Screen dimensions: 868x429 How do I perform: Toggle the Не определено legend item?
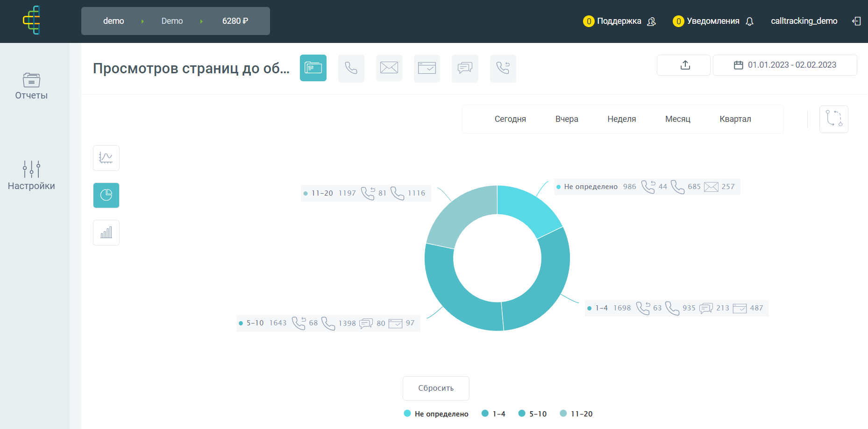tap(436, 414)
